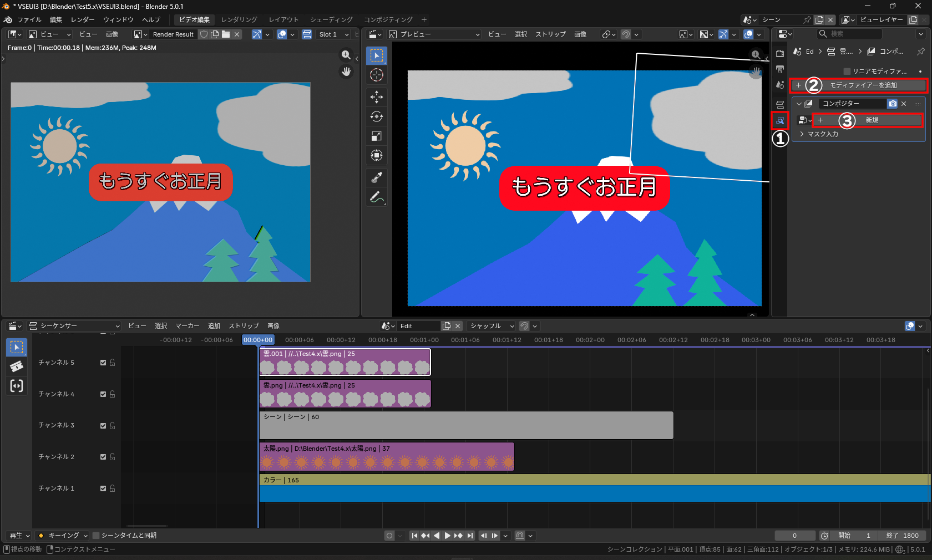This screenshot has height=560, width=932.
Task: Pick the color Sample eyedropper tool
Action: (x=377, y=177)
